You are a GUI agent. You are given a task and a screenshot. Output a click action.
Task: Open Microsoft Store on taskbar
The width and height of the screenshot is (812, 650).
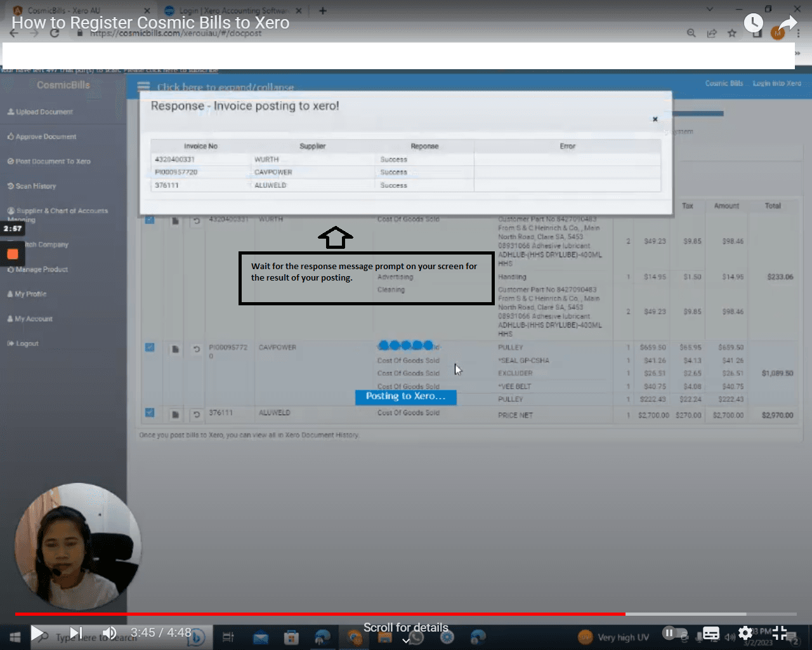(291, 637)
